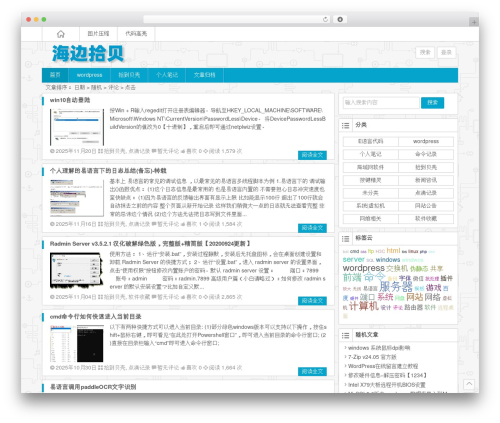Click the html tag in tag cloud
This screenshot has height=423, width=500.
tap(393, 251)
